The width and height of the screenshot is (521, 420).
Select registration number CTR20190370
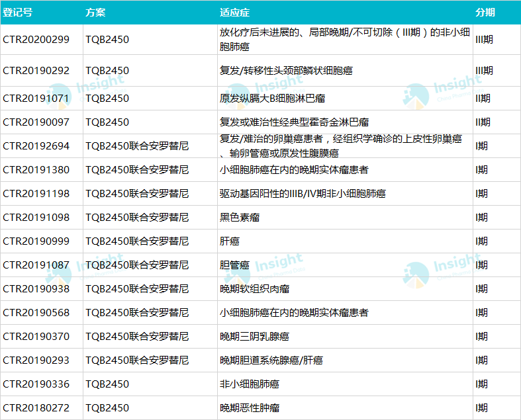(x=36, y=337)
